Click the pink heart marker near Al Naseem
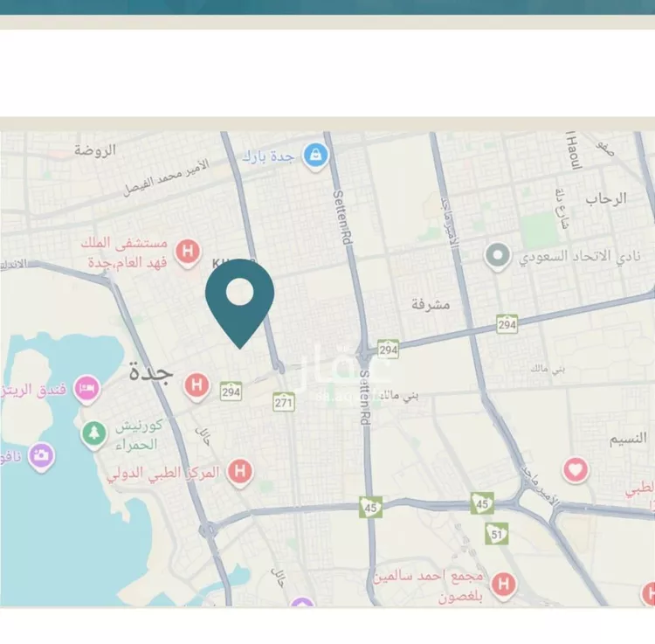Screen dimensions: 655x644 pyautogui.click(x=576, y=470)
